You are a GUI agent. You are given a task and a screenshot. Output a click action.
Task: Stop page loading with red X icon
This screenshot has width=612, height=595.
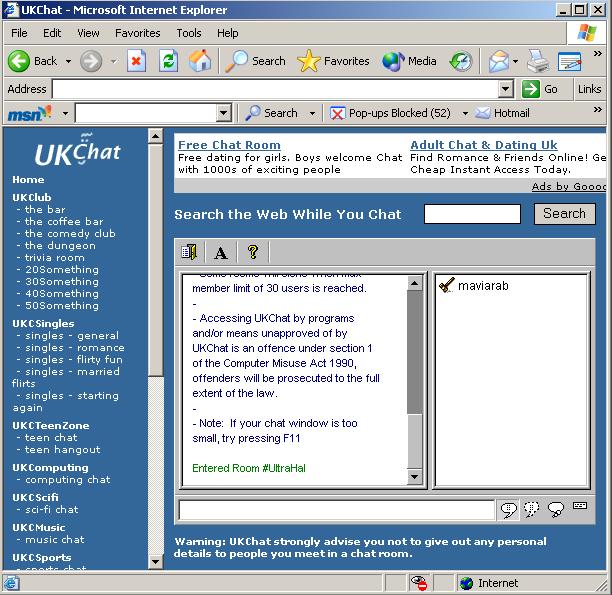click(x=137, y=61)
